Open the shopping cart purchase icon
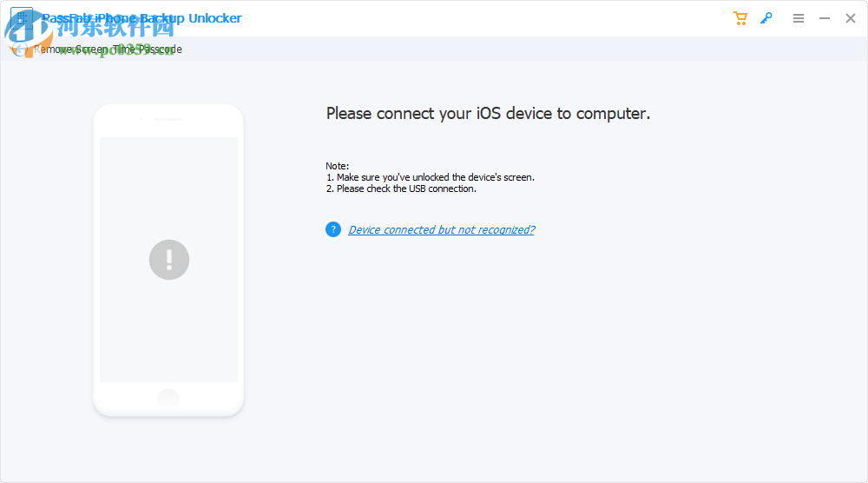The image size is (868, 483). pos(740,18)
